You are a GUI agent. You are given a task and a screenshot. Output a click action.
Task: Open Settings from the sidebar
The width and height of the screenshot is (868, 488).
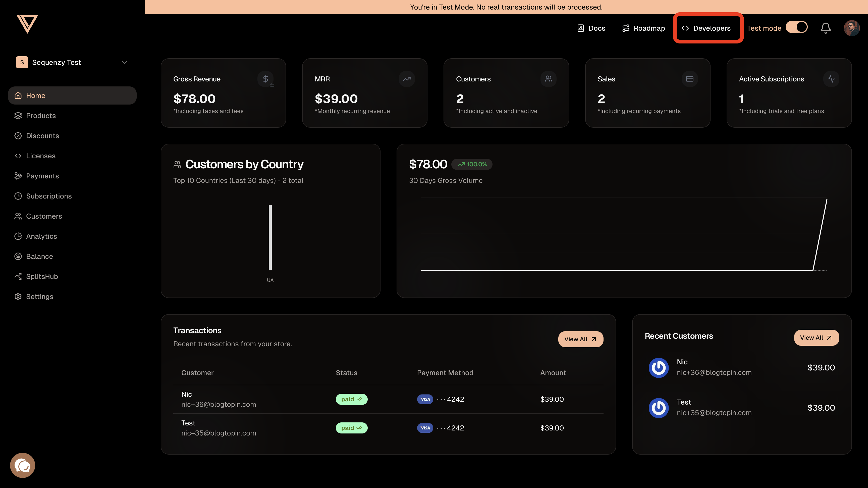coord(39,297)
